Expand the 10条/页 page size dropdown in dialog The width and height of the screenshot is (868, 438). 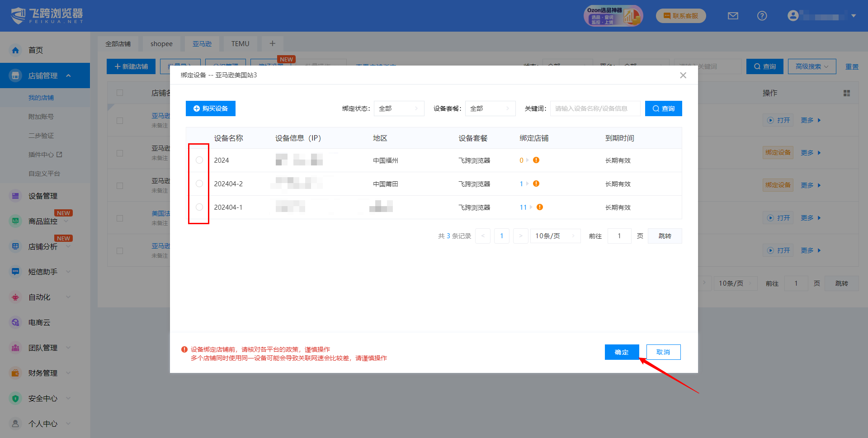(x=555, y=236)
